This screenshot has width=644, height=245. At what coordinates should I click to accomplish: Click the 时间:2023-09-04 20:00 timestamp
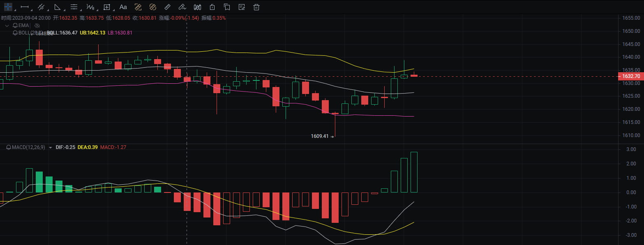pos(26,18)
